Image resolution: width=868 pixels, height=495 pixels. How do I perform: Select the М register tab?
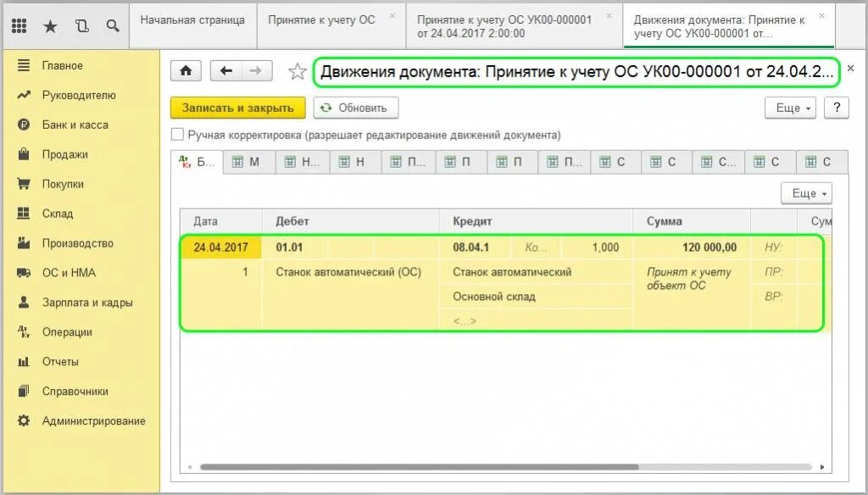[x=248, y=162]
